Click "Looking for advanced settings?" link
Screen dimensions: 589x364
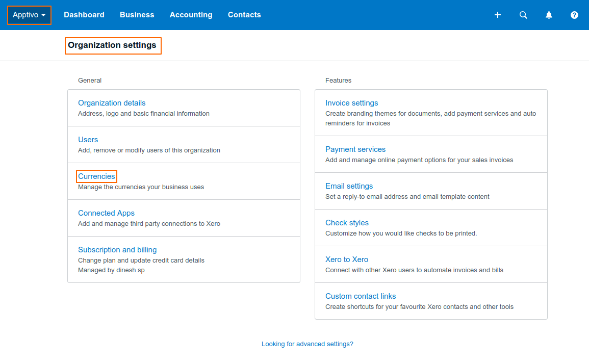point(308,344)
